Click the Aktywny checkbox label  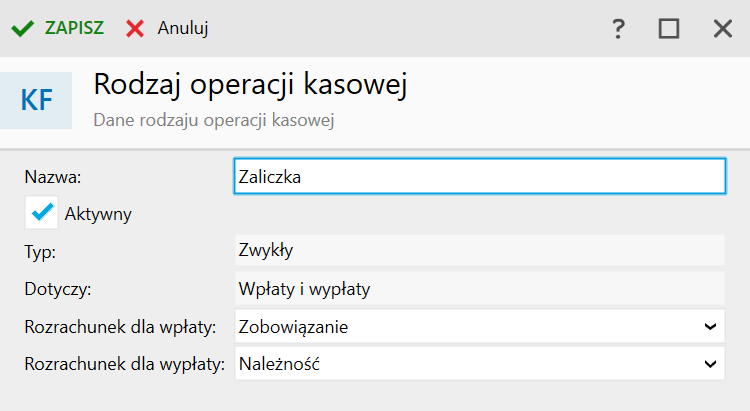pos(98,214)
